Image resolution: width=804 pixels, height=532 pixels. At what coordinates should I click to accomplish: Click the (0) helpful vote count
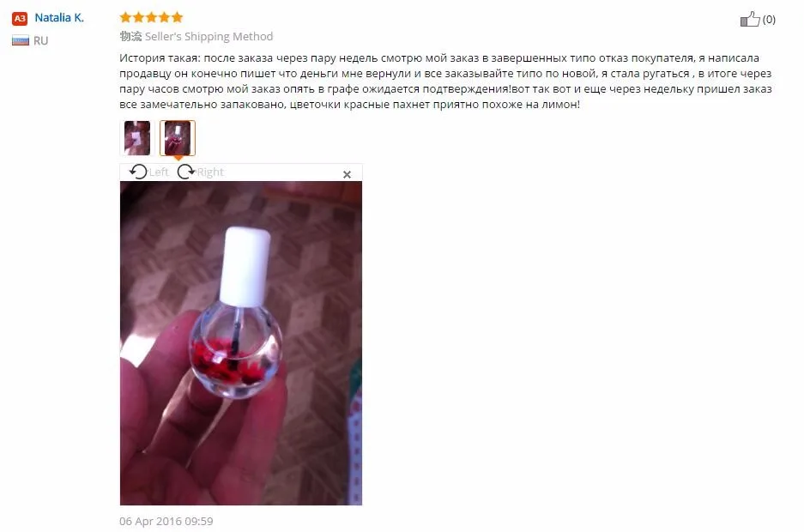pyautogui.click(x=769, y=20)
